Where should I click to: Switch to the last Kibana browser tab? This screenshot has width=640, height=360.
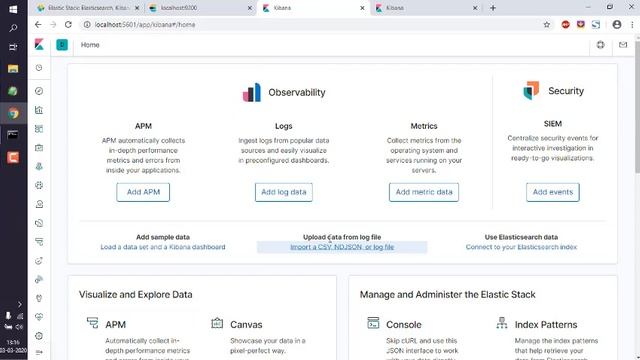tap(425, 8)
